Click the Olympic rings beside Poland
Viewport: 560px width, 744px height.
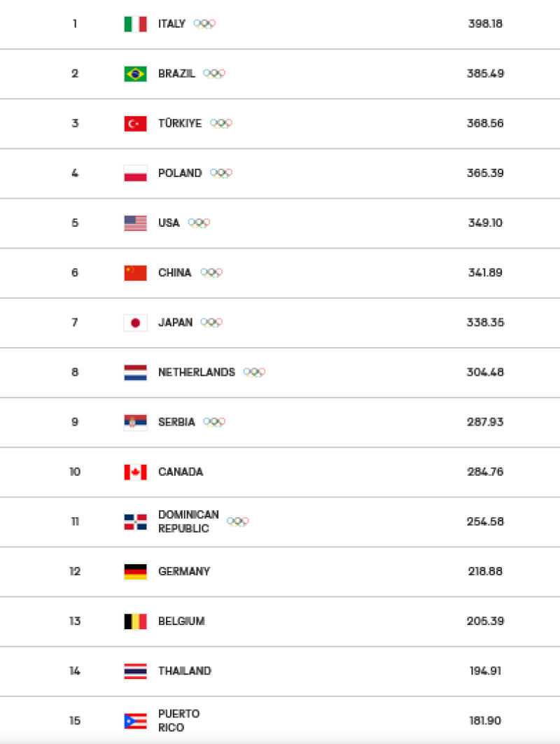tap(221, 173)
